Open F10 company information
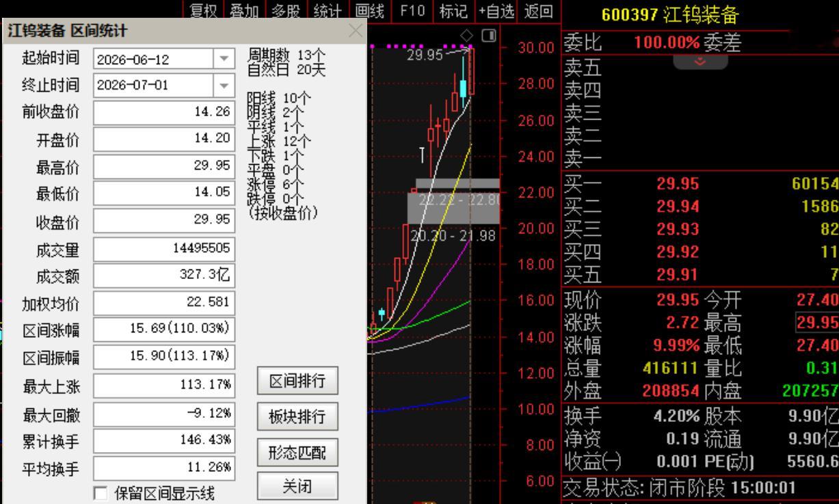Image resolution: width=839 pixels, height=504 pixels. [x=412, y=10]
